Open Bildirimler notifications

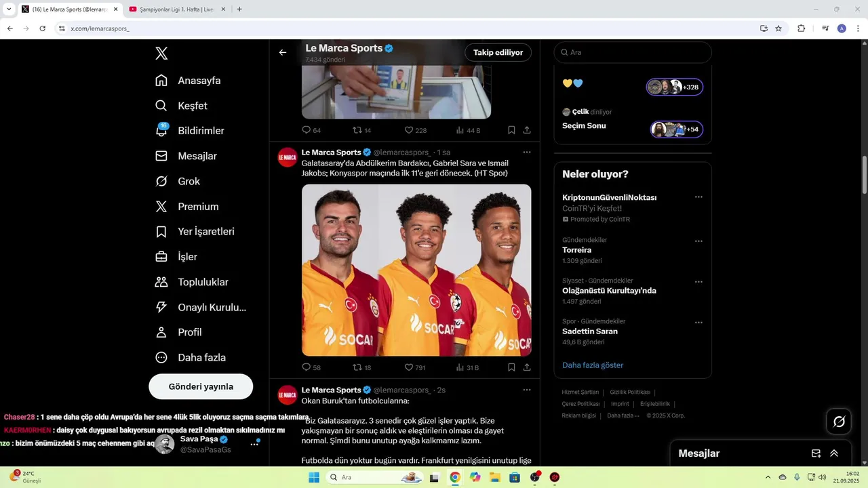click(189, 131)
